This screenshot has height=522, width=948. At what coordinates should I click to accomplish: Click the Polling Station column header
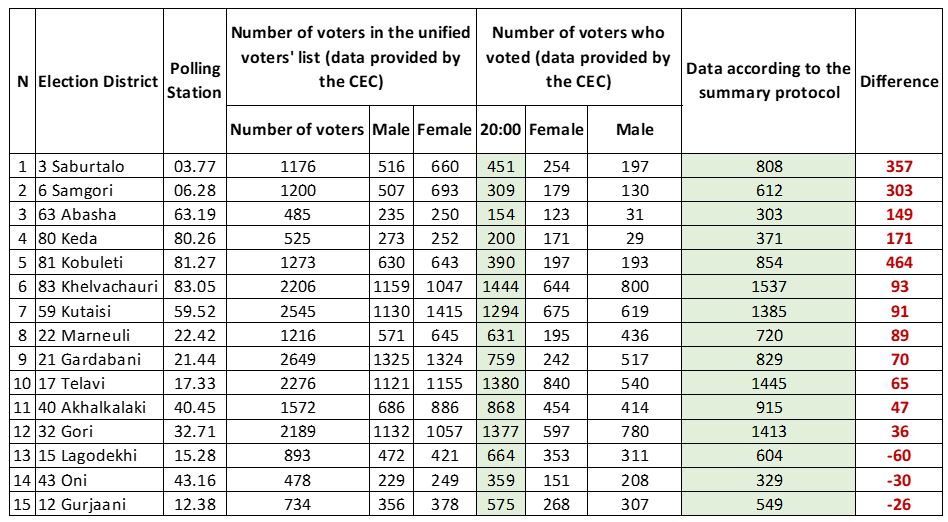click(x=195, y=81)
